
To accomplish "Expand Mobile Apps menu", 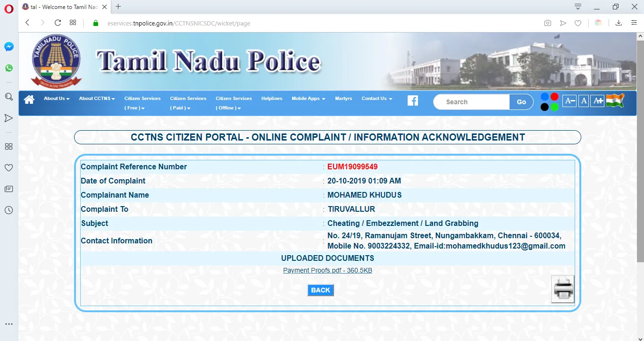I will click(309, 99).
